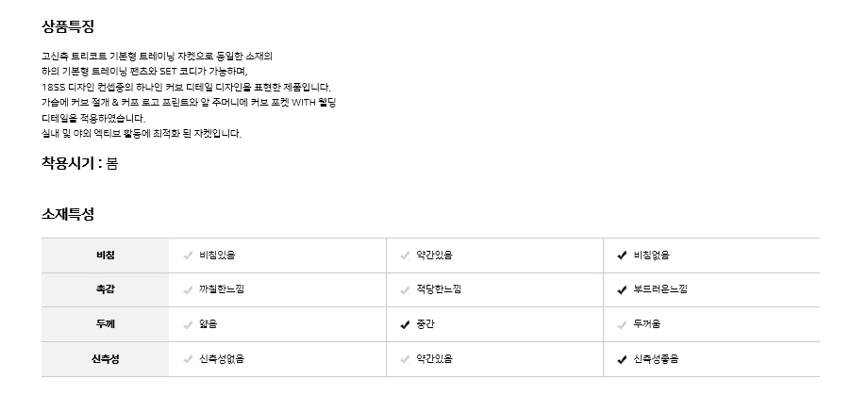Click the 신축성 row header cell
This screenshot has height=396, width=868.
pyautogui.click(x=105, y=359)
